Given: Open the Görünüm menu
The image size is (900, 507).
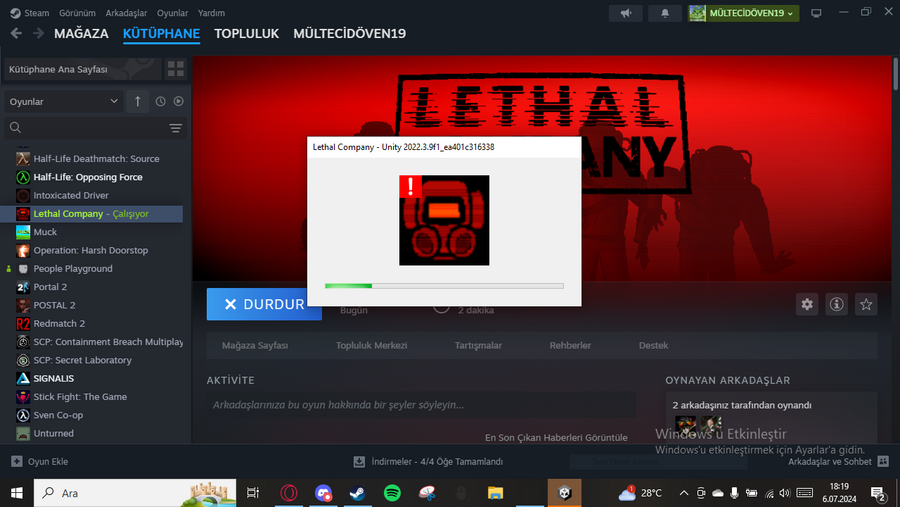Looking at the screenshot, I should [77, 13].
